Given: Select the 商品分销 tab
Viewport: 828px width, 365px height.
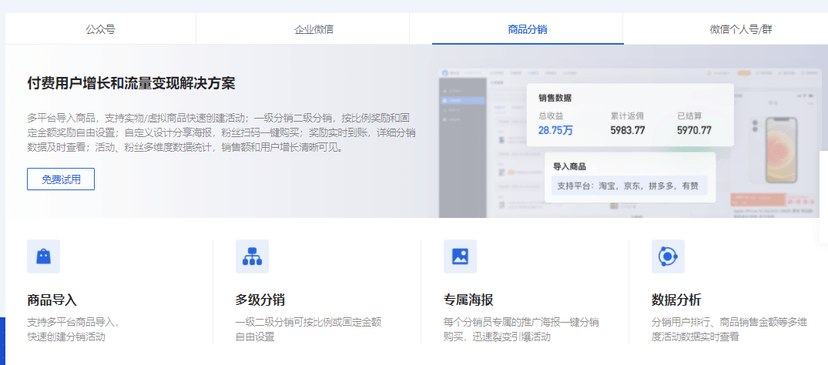Looking at the screenshot, I should 528,29.
